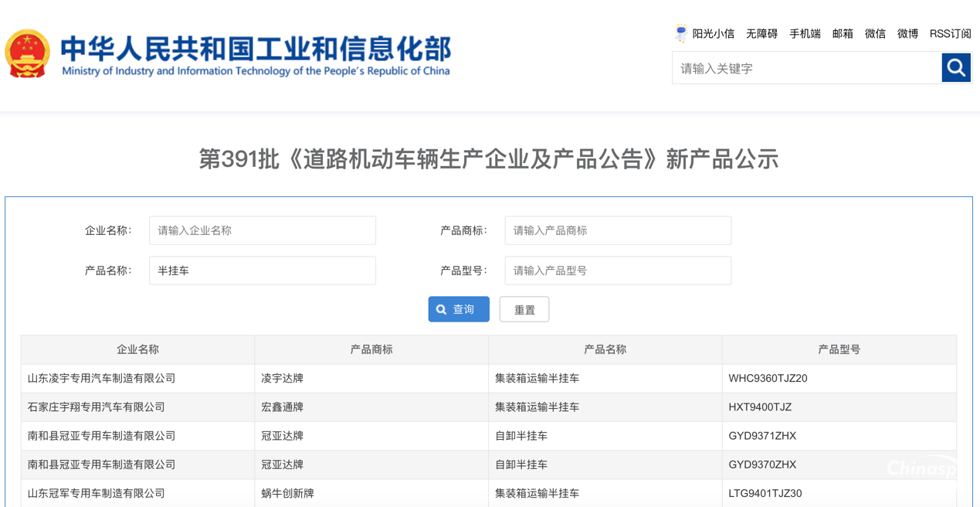Viewport: 980px width, 507px height.
Task: Click the 产品商标 product trademark input field
Action: coord(617,230)
